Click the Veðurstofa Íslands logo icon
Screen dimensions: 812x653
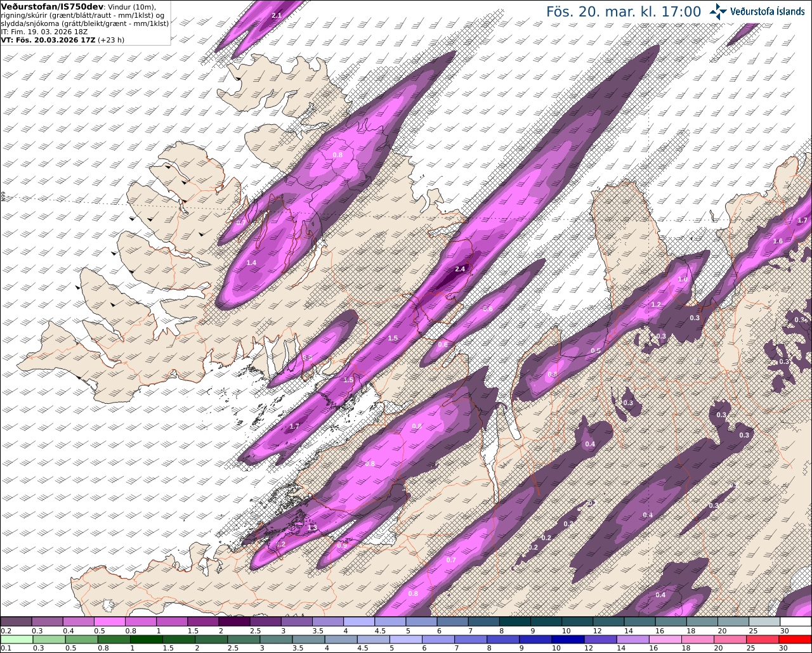[719, 11]
